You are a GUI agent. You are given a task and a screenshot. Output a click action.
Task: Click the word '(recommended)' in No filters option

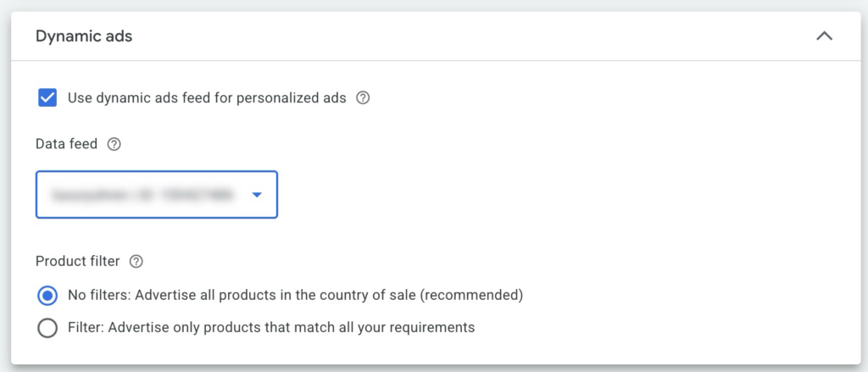pyautogui.click(x=471, y=296)
